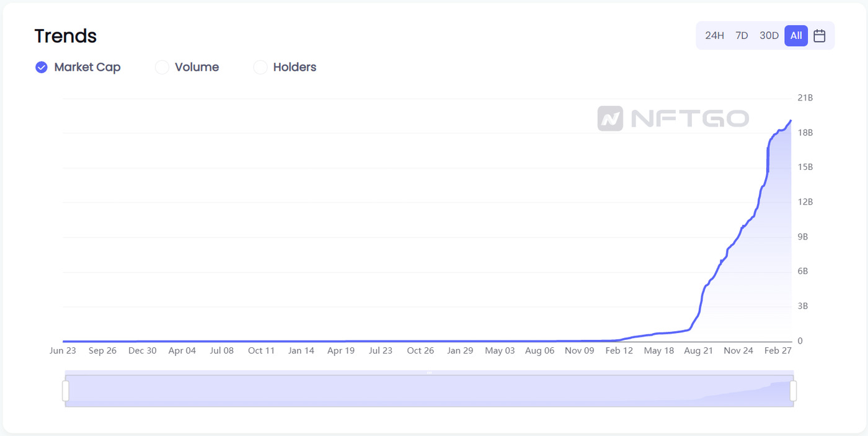Screen dimensions: 868x436
Task: Click the 12B axis label
Action: click(805, 202)
